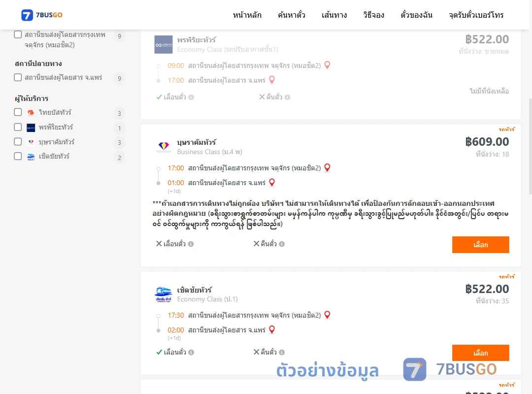
Task: Show คืนตั๋ว info icon in บุษราคัมทัวร์ card
Action: click(x=282, y=244)
